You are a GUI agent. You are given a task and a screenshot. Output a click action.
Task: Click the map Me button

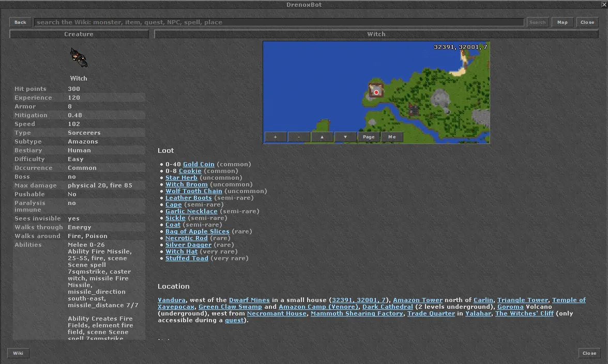pyautogui.click(x=392, y=137)
